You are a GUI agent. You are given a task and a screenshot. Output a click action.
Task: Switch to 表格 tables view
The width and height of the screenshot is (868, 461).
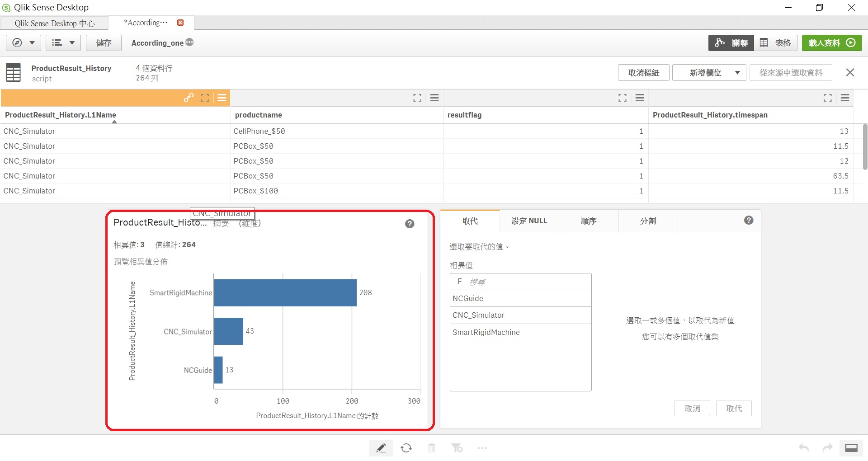[776, 43]
